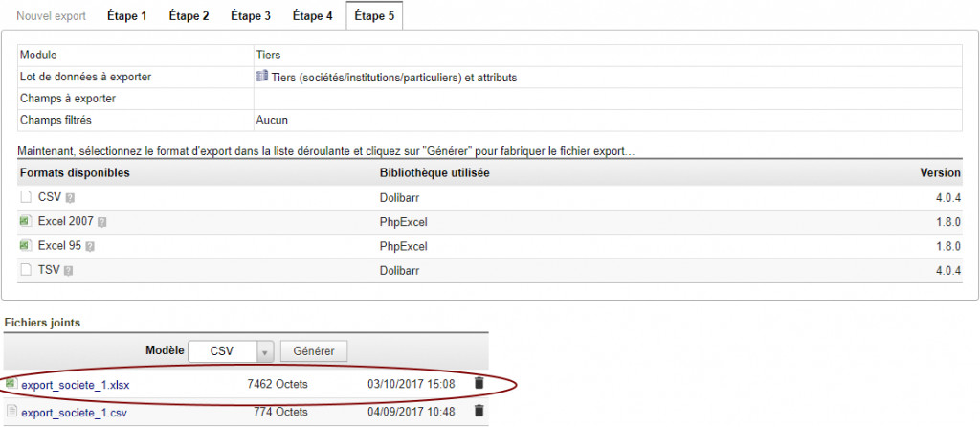Click the 774 Octets file size
This screenshot has height=427, width=980.
coord(280,412)
